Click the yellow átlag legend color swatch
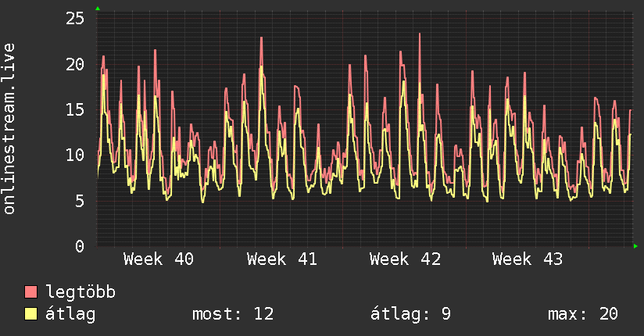 click(x=30, y=314)
